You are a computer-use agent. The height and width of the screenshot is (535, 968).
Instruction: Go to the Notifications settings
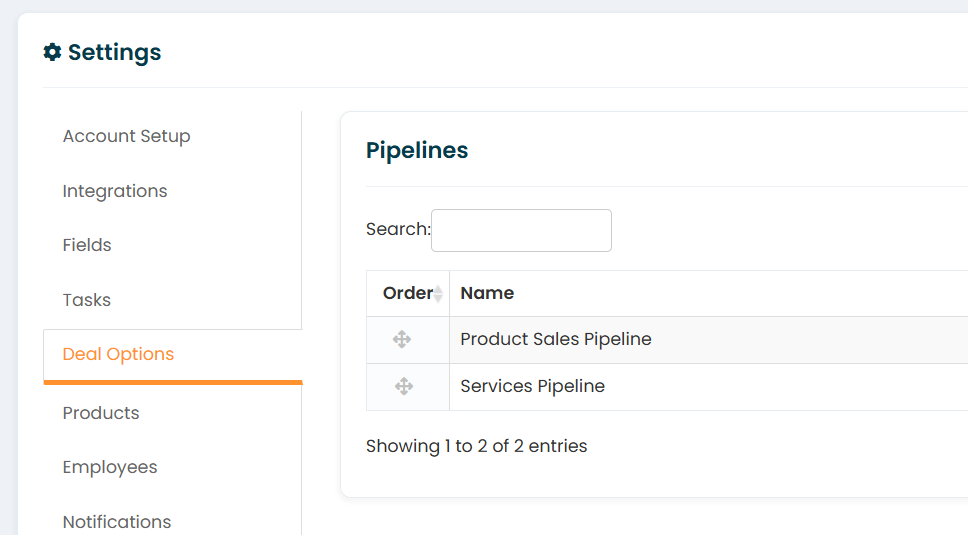click(x=117, y=521)
